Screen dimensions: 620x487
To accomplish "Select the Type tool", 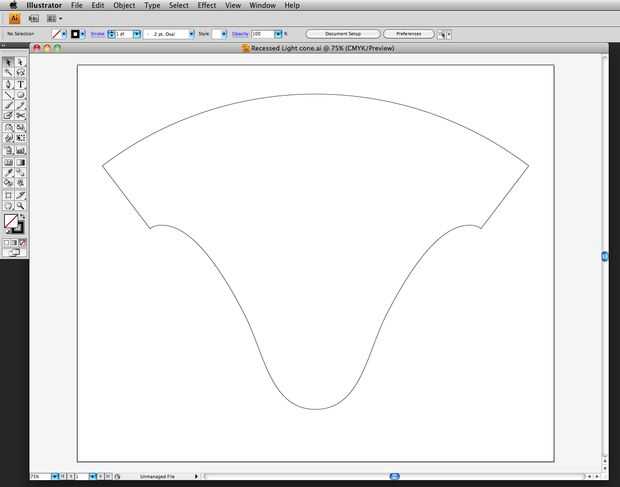I will (x=21, y=84).
